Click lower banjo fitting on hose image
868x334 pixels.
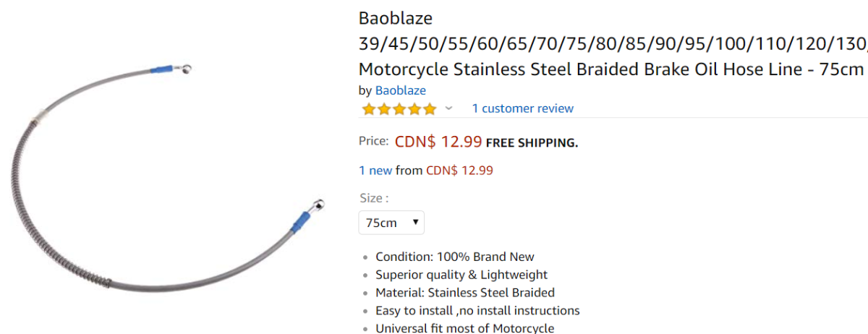316,206
